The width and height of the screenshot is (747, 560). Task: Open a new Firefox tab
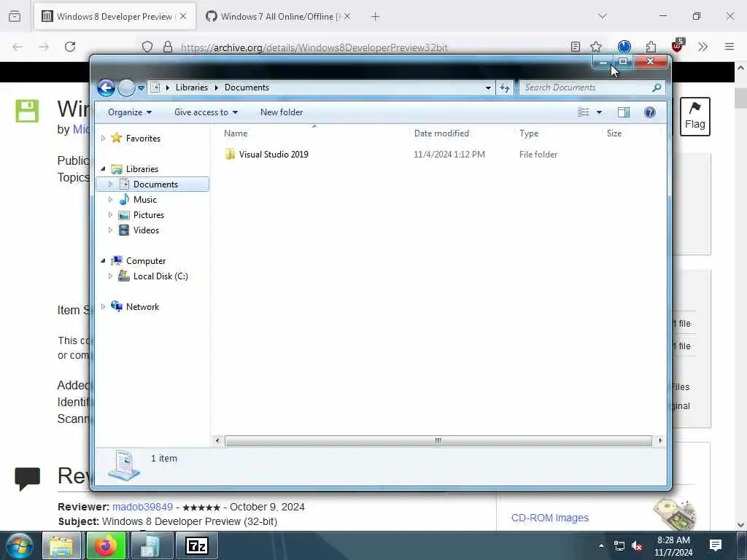coord(376,17)
